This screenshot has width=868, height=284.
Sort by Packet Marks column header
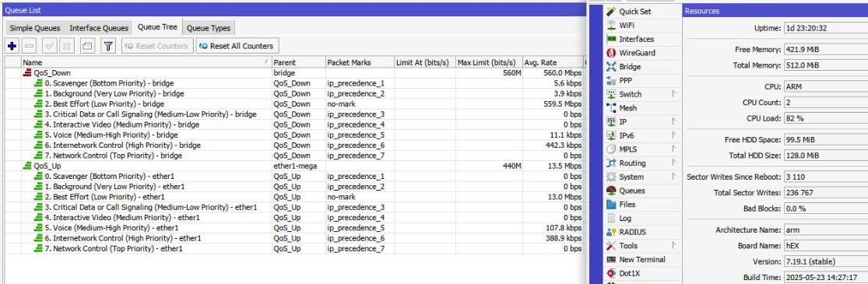[360, 62]
